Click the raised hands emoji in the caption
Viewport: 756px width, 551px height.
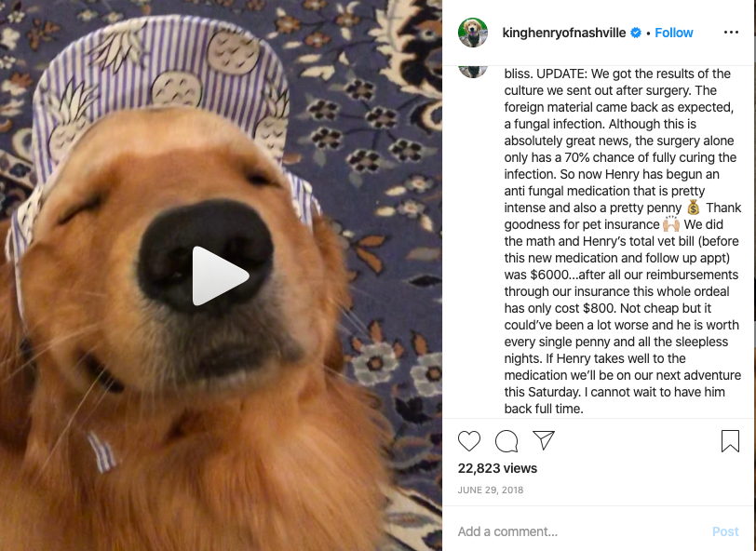click(670, 224)
